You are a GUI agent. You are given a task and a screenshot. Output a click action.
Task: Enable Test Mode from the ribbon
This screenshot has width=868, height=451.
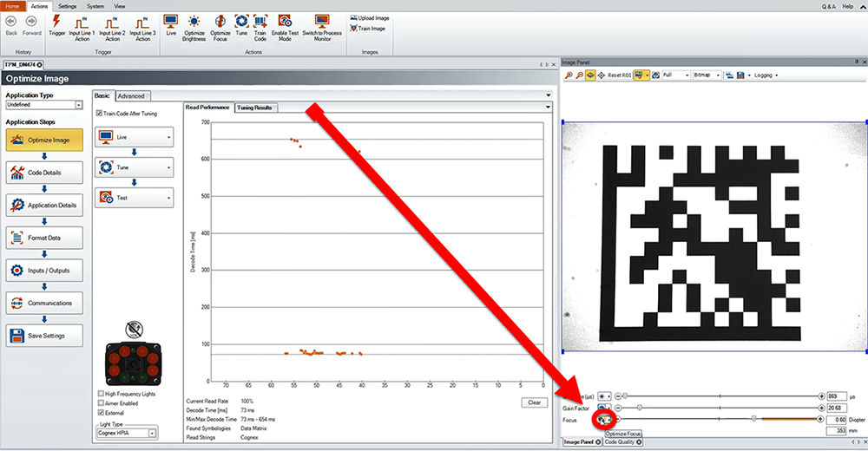(285, 25)
